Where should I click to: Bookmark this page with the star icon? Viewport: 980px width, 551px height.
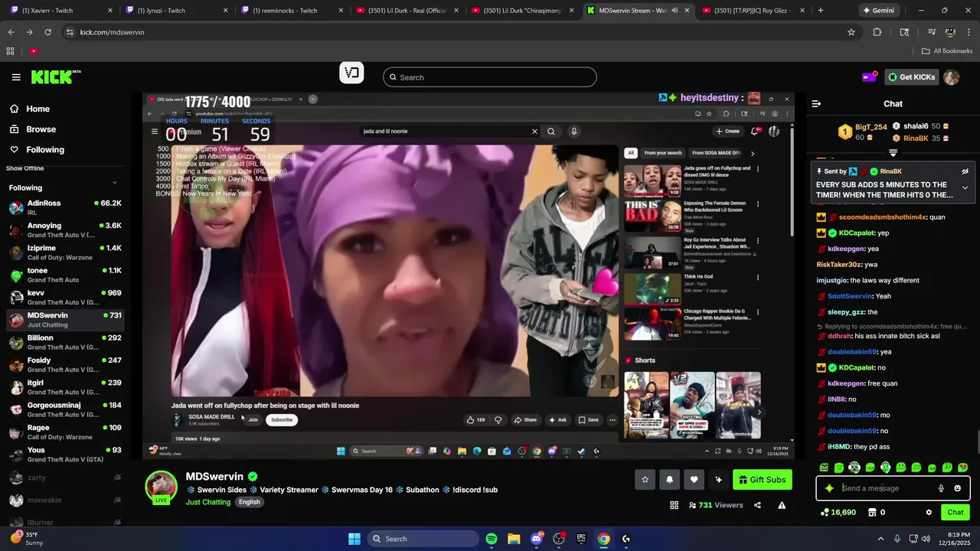pyautogui.click(x=851, y=32)
